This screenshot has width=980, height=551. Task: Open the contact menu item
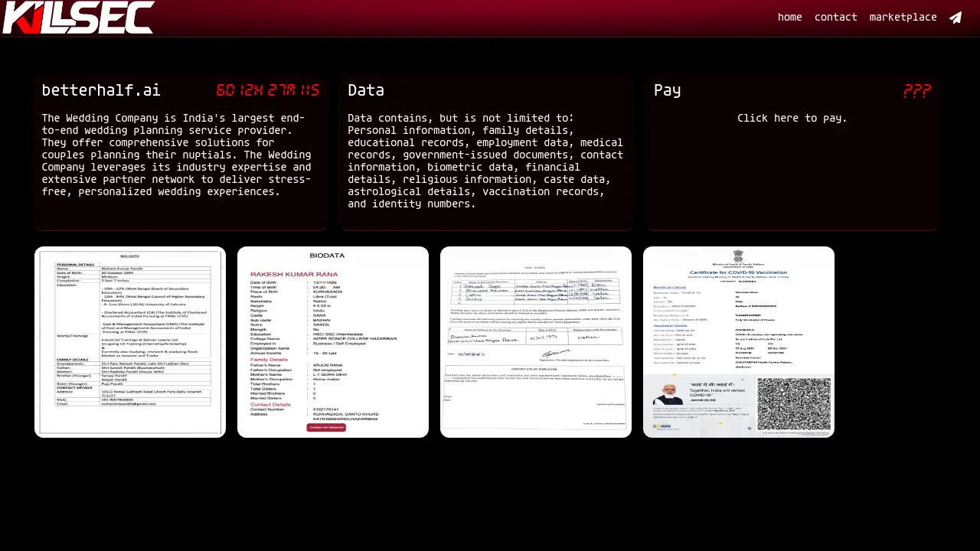[835, 18]
